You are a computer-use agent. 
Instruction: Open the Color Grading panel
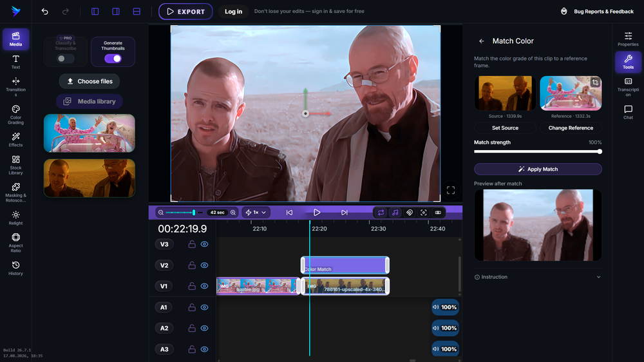[15, 115]
